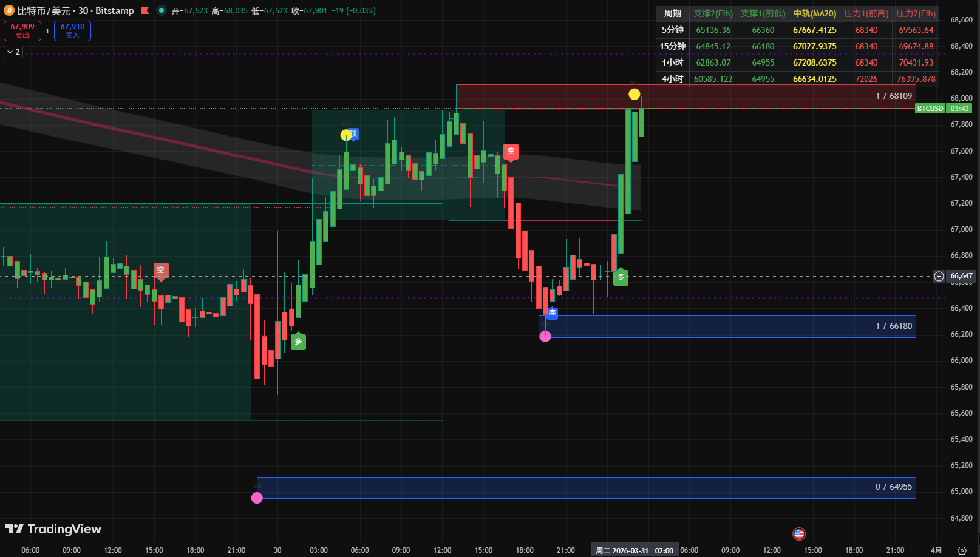
Task: Collapse the indicator legend showing 2
Action: point(13,52)
